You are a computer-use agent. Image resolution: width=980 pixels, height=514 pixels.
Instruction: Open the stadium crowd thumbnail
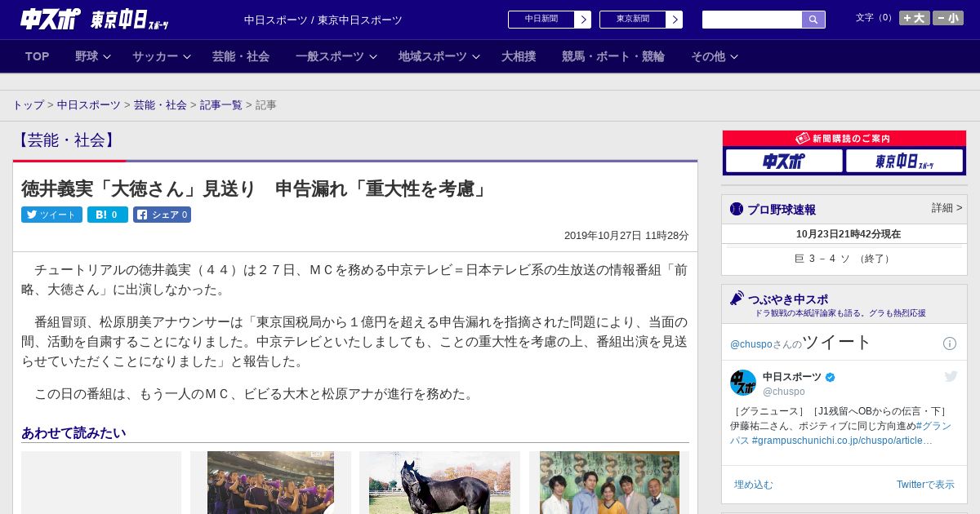[270, 482]
